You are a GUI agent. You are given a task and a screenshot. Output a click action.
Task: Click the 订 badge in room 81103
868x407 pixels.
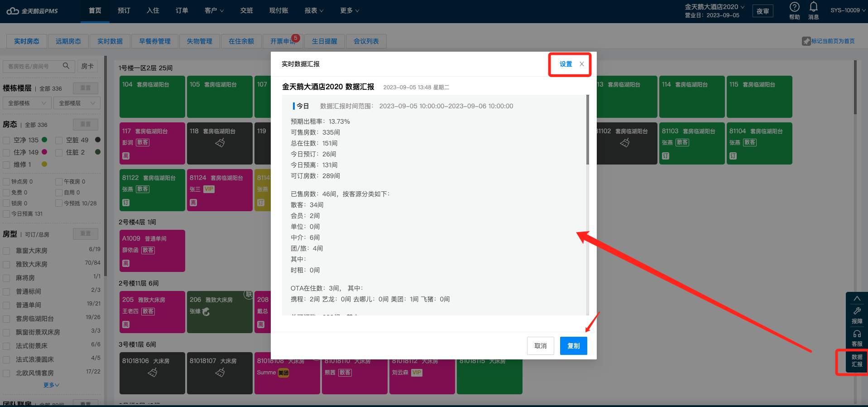click(x=666, y=156)
